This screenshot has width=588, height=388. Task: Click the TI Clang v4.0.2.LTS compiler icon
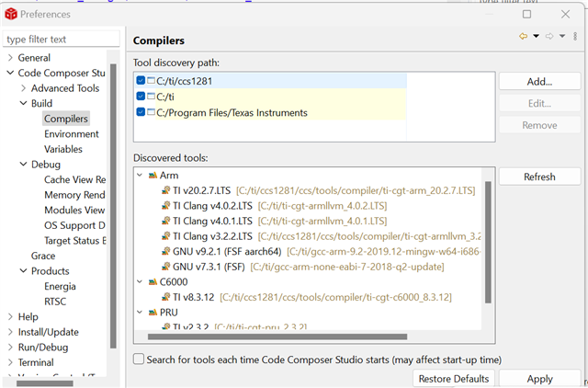(165, 206)
